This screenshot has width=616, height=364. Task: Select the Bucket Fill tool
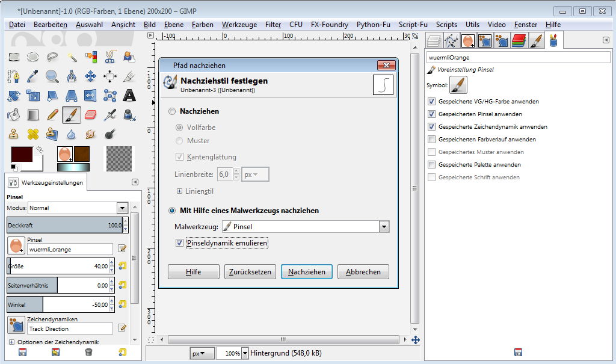(14, 115)
